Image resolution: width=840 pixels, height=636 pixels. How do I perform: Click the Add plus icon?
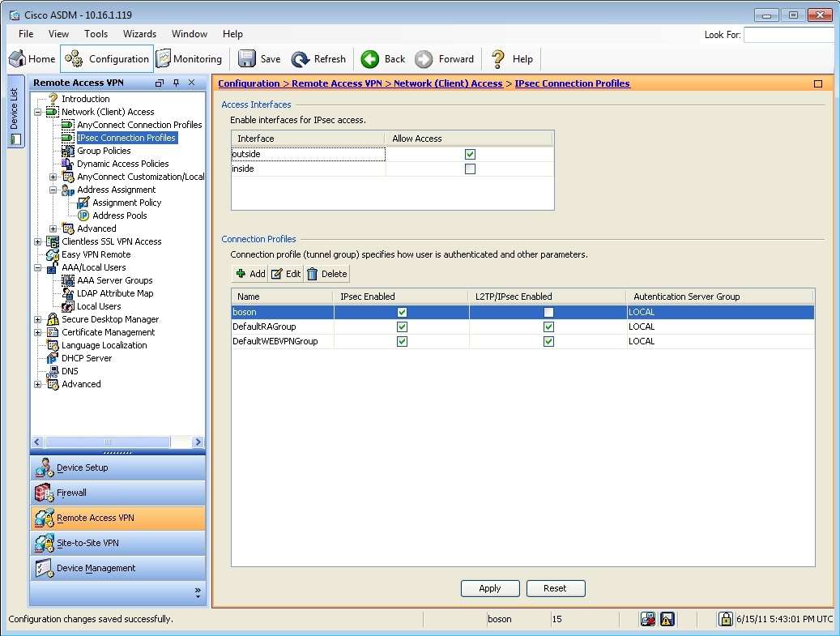click(241, 274)
